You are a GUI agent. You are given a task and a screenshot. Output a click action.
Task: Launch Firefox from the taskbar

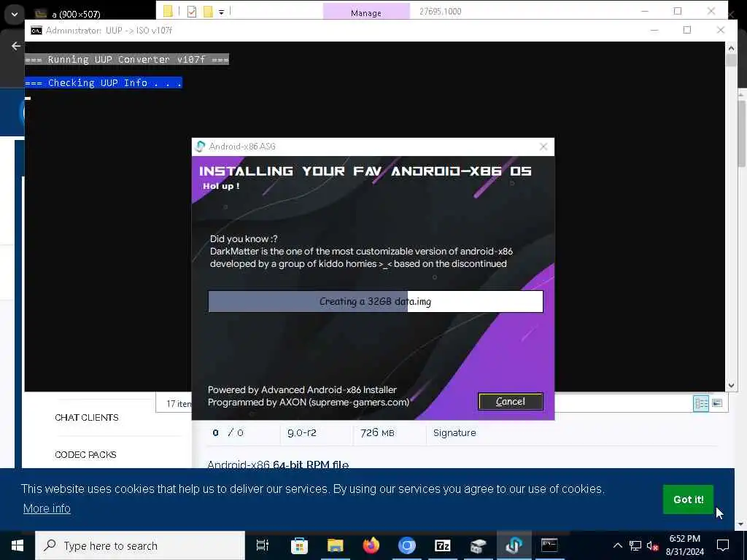tap(371, 545)
